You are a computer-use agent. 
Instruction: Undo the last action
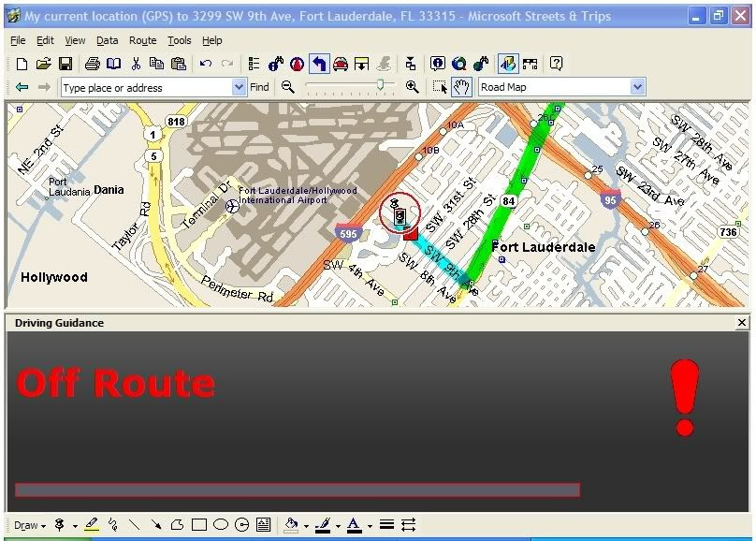[206, 64]
